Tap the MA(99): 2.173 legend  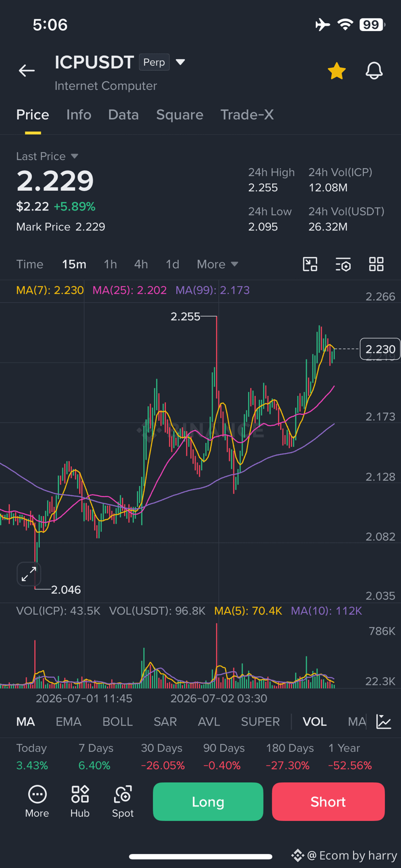(x=213, y=290)
